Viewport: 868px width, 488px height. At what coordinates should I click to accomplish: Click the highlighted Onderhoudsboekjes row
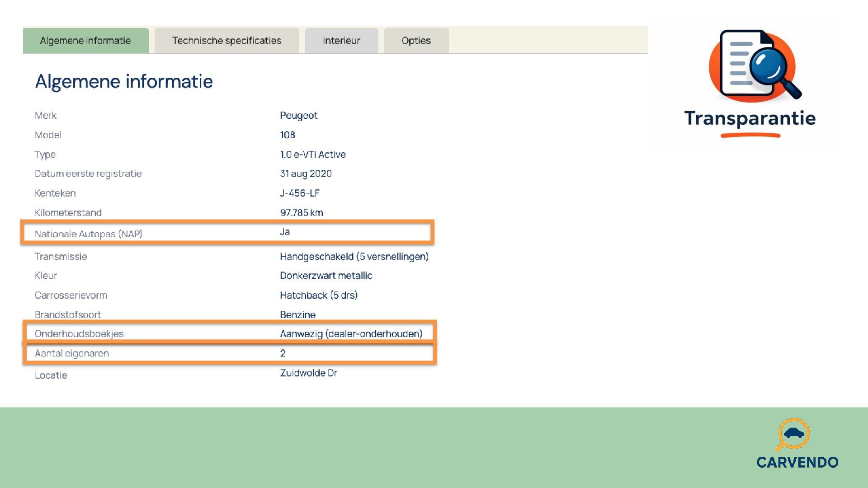tap(229, 333)
